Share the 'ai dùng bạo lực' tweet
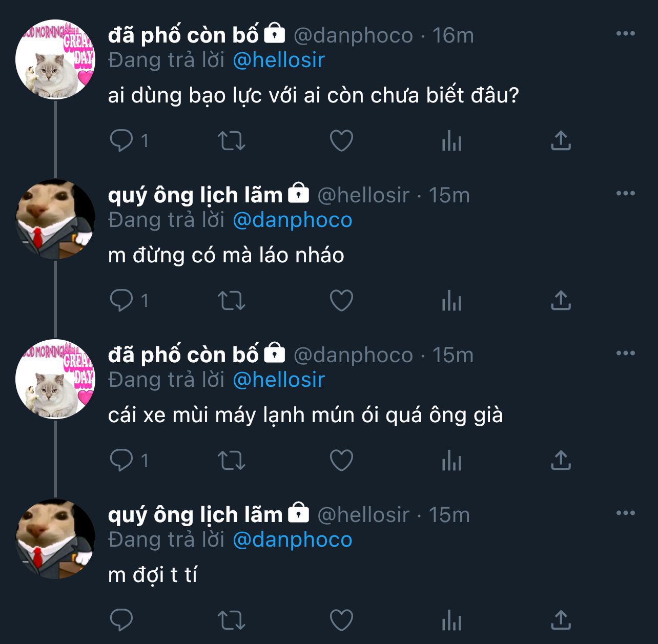The width and height of the screenshot is (658, 644). point(561,141)
